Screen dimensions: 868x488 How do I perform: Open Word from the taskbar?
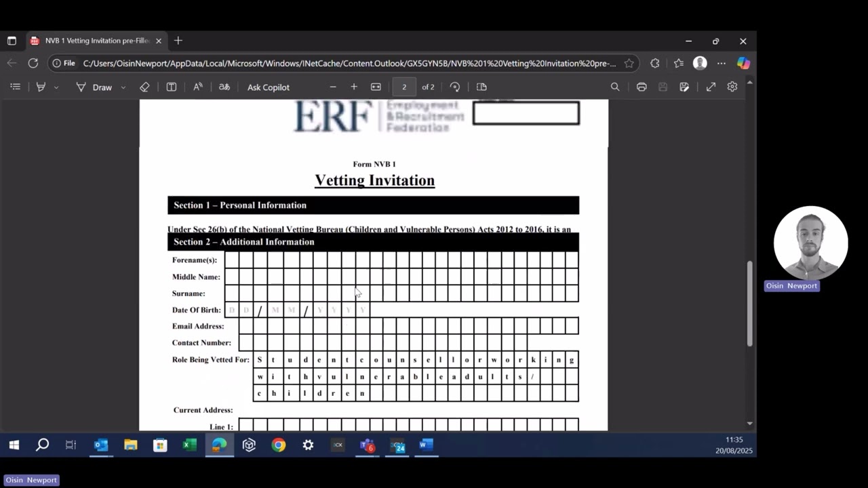(426, 445)
